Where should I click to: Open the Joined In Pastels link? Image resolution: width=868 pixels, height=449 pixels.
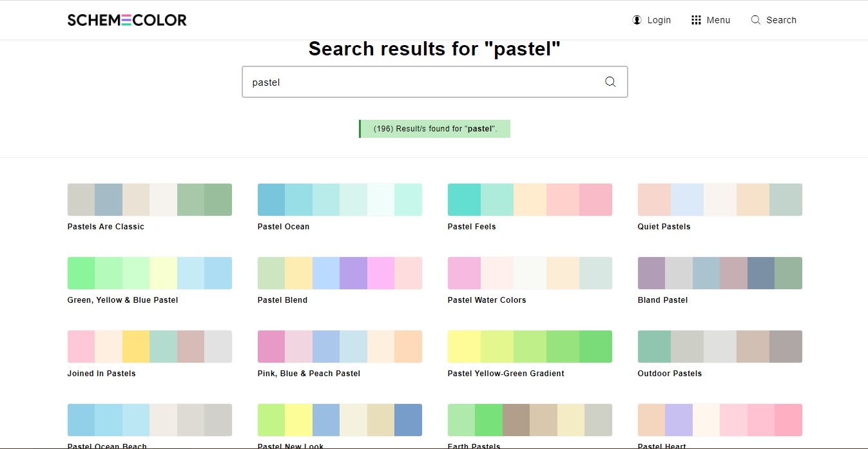(101, 374)
